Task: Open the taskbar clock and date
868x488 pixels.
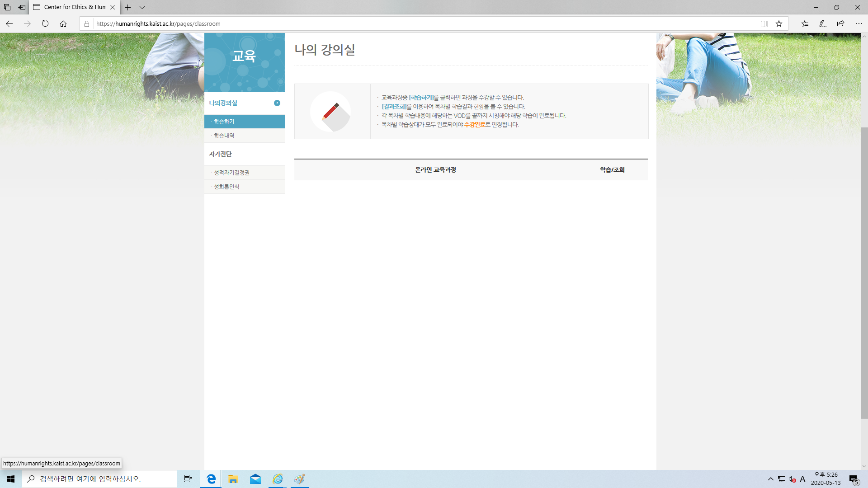Action: pos(826,479)
